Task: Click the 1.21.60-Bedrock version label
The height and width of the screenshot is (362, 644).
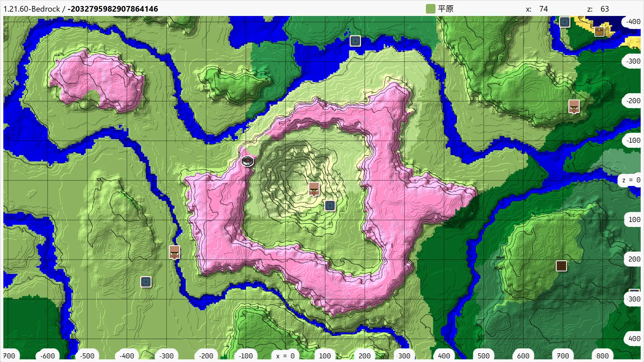Action: click(32, 9)
